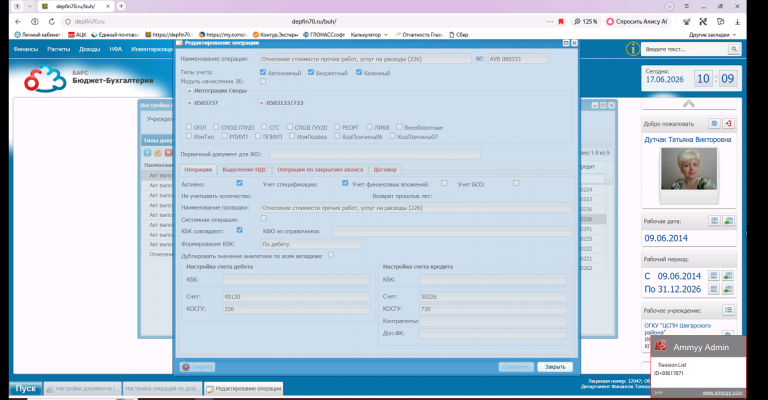Click the yellow info icon near search box
The image size is (768, 400).
point(632,49)
